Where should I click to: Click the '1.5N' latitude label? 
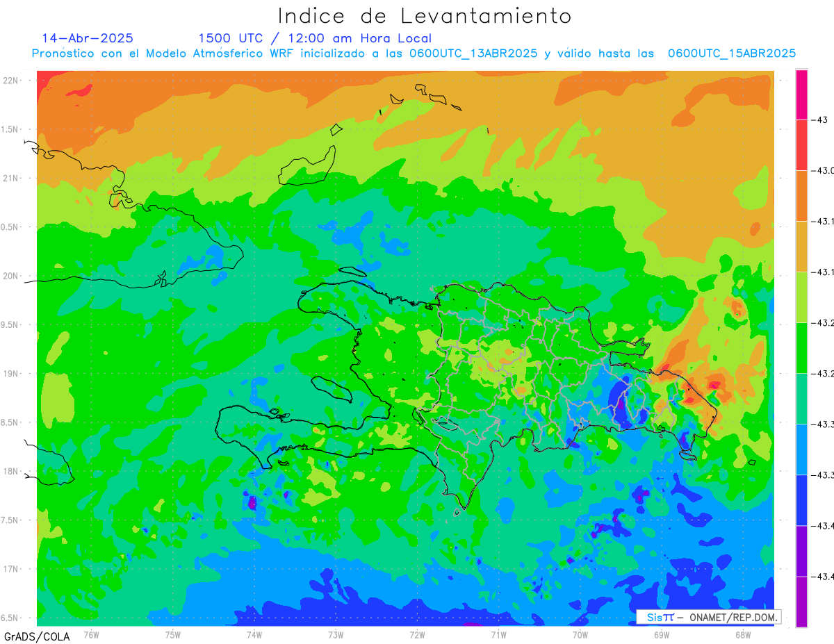(11, 129)
